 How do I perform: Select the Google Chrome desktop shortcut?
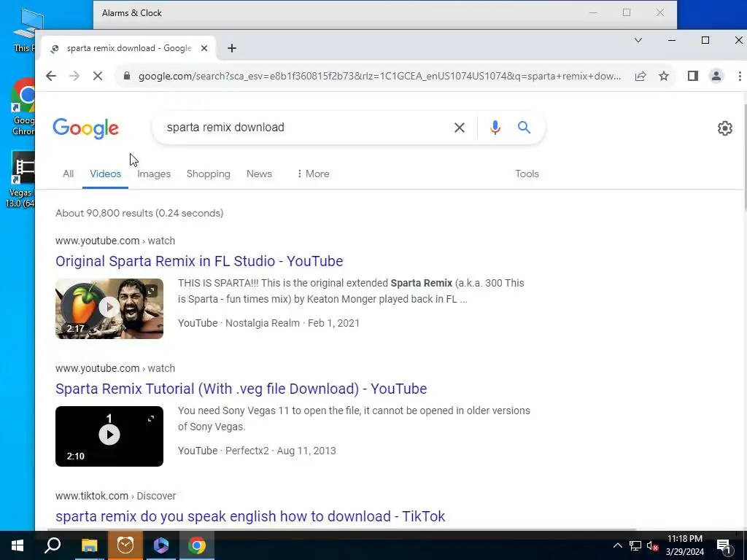23,107
